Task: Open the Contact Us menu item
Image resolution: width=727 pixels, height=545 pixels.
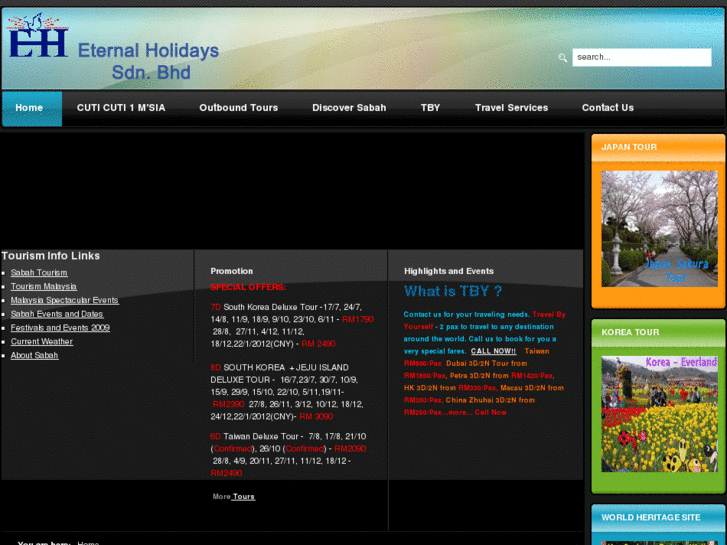Action: click(608, 108)
